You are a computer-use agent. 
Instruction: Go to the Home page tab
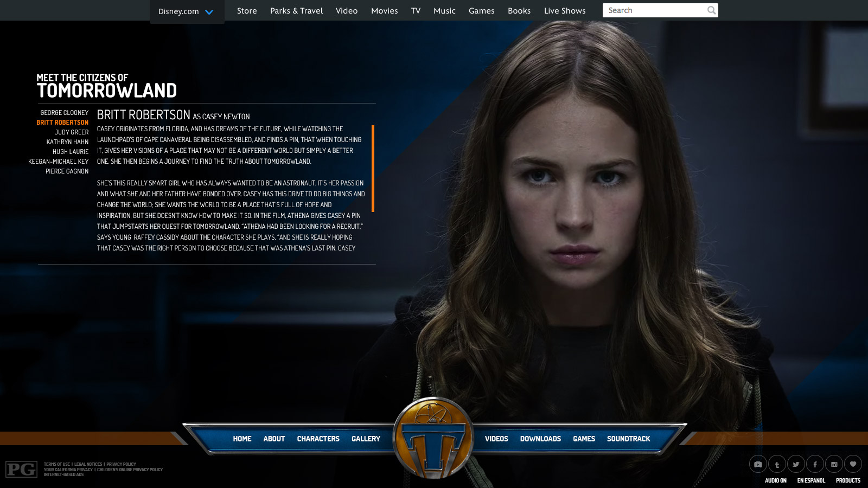pyautogui.click(x=242, y=439)
